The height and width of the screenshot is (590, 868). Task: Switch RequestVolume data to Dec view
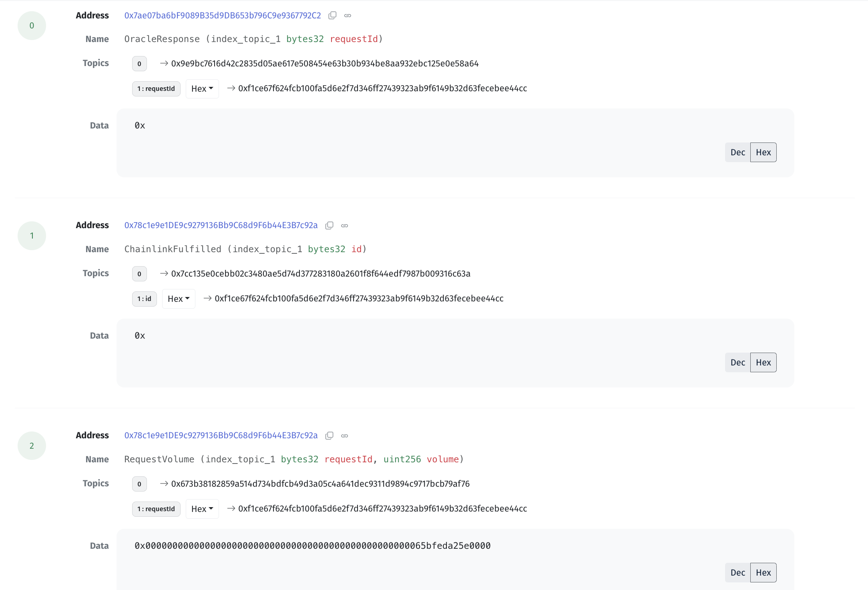[x=737, y=573]
